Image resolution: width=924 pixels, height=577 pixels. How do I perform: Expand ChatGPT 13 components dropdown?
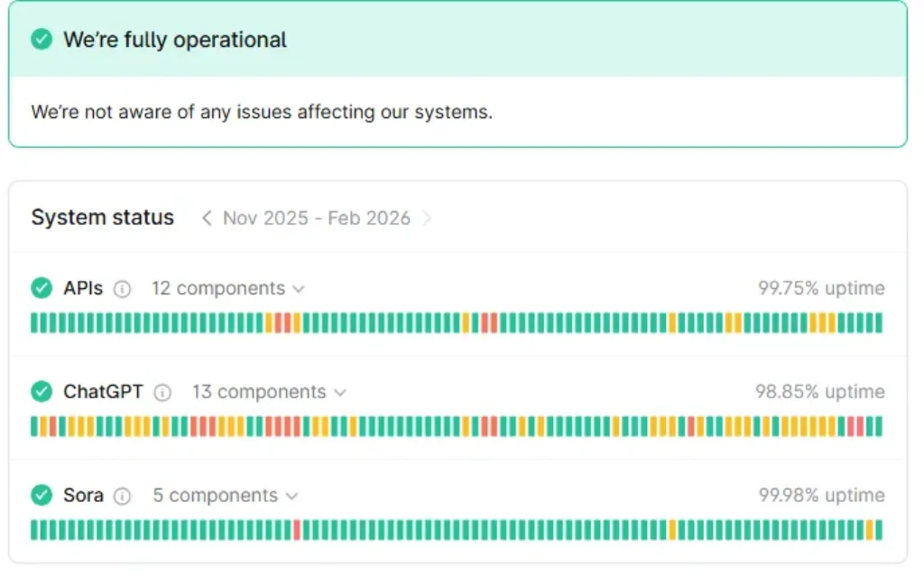click(x=269, y=393)
